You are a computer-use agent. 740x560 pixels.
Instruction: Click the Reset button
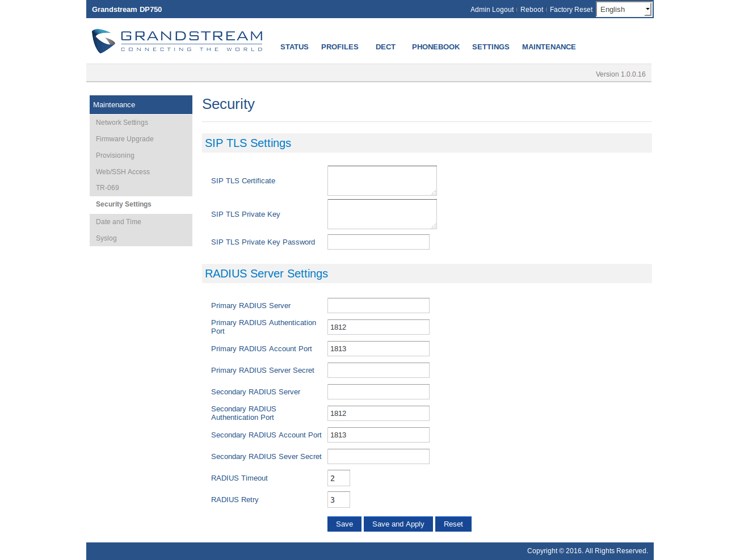point(453,524)
